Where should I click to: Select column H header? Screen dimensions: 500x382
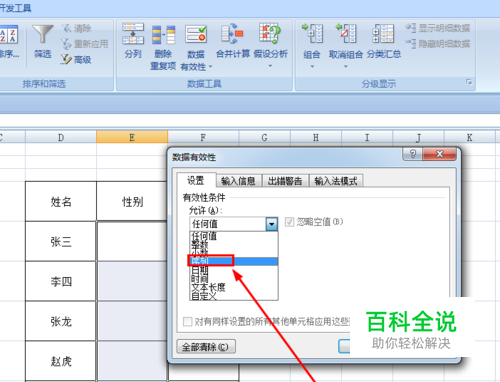pos(316,137)
